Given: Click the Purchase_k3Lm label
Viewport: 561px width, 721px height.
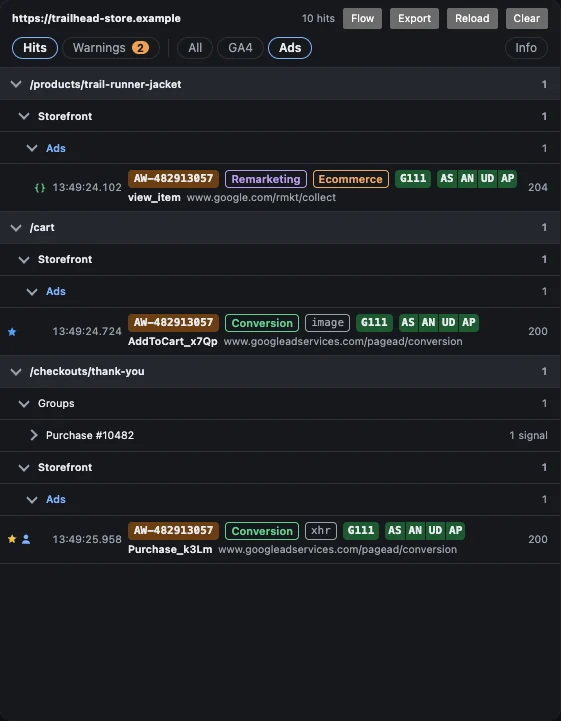Looking at the screenshot, I should click(x=170, y=549).
